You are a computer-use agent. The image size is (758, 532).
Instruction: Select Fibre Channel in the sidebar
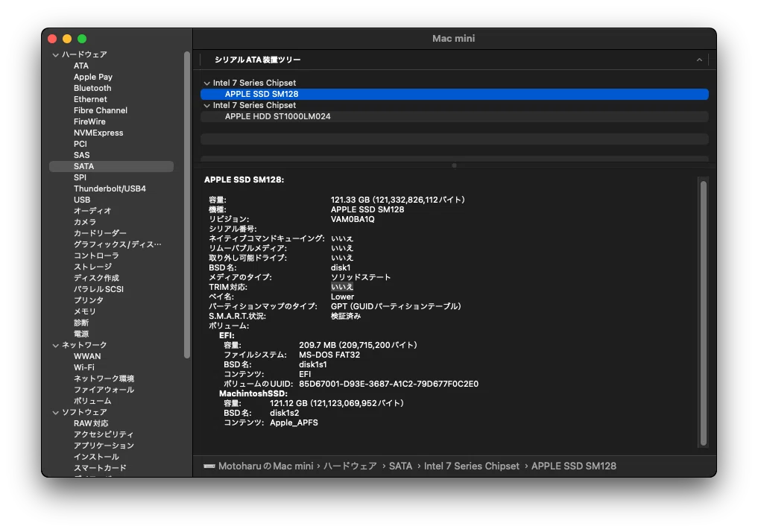coord(101,110)
